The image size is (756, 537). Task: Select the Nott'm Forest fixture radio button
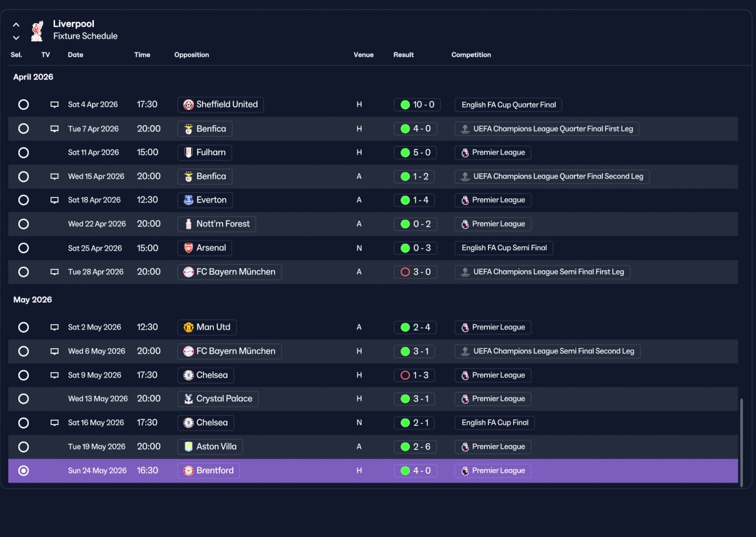[x=24, y=224]
